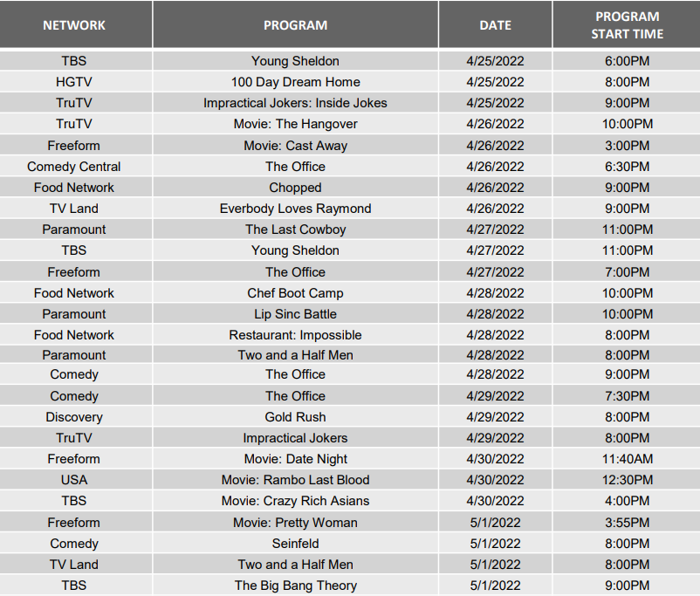Click the NETWORK column header

click(x=74, y=25)
